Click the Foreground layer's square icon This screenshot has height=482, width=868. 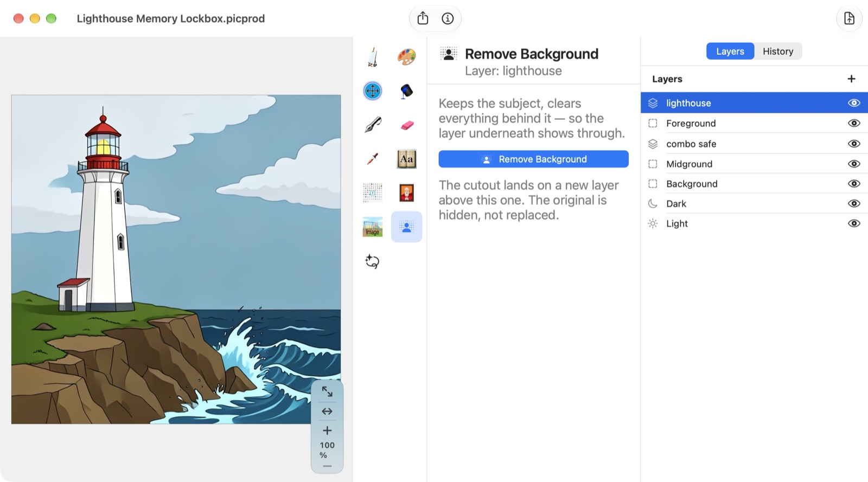tap(653, 123)
